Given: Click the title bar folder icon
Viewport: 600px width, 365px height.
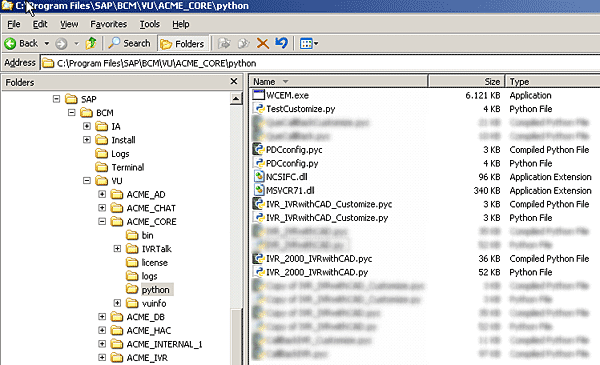Looking at the screenshot, I should coord(7,6).
